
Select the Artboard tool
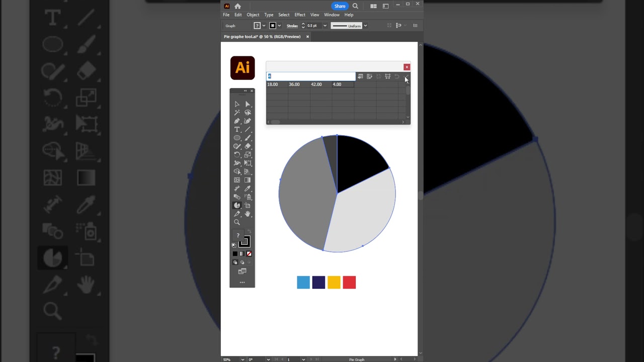click(248, 205)
